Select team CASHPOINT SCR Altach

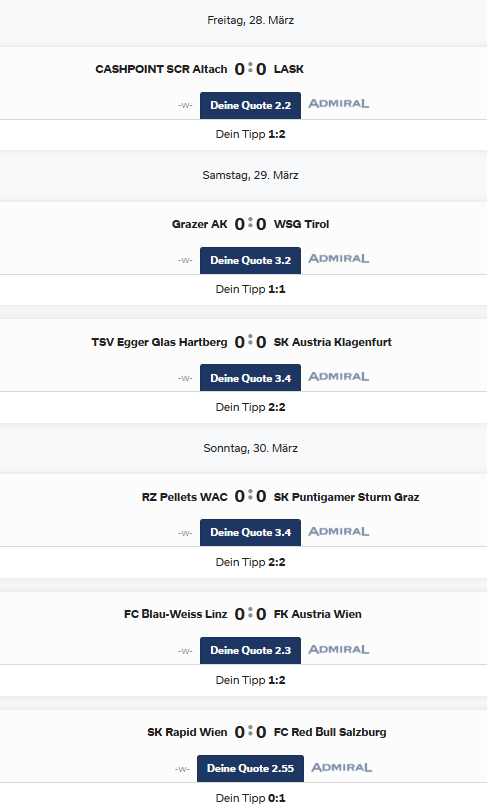tap(161, 69)
